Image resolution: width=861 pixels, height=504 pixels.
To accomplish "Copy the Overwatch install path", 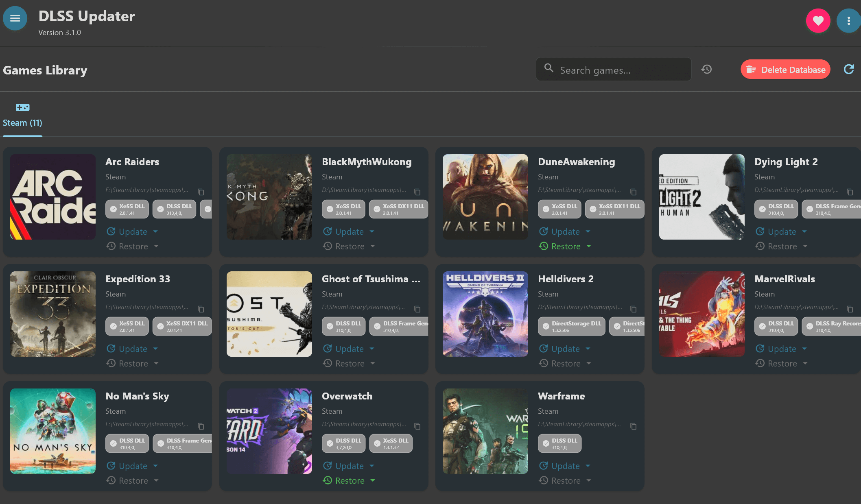I will pos(417,426).
